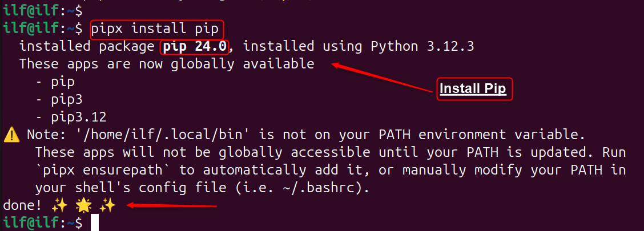Click the red arrow pointing at the done line
This screenshot has width=644, height=231.
coord(171,205)
